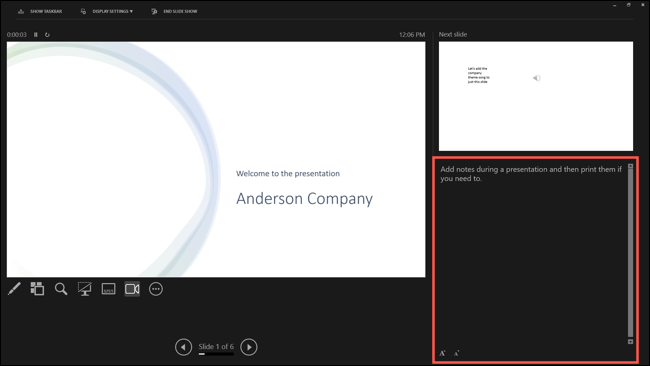The height and width of the screenshot is (366, 650).
Task: Open More slide show options ellipsis
Action: [x=156, y=289]
